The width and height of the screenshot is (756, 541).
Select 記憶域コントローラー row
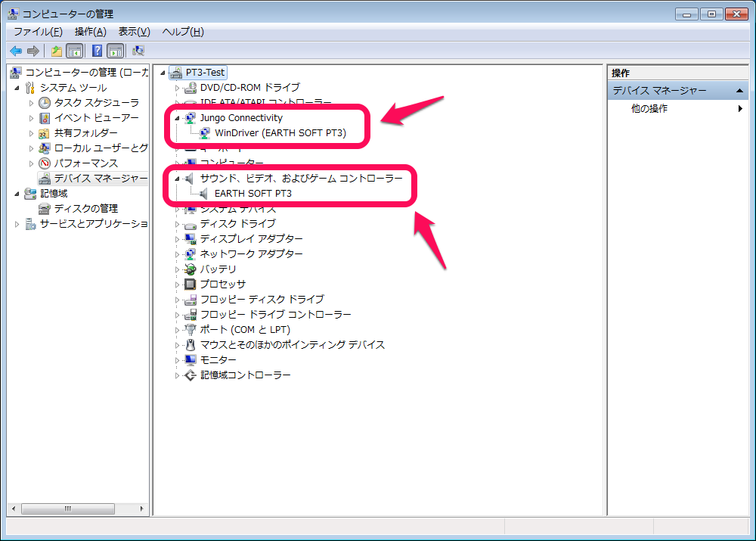click(x=246, y=375)
